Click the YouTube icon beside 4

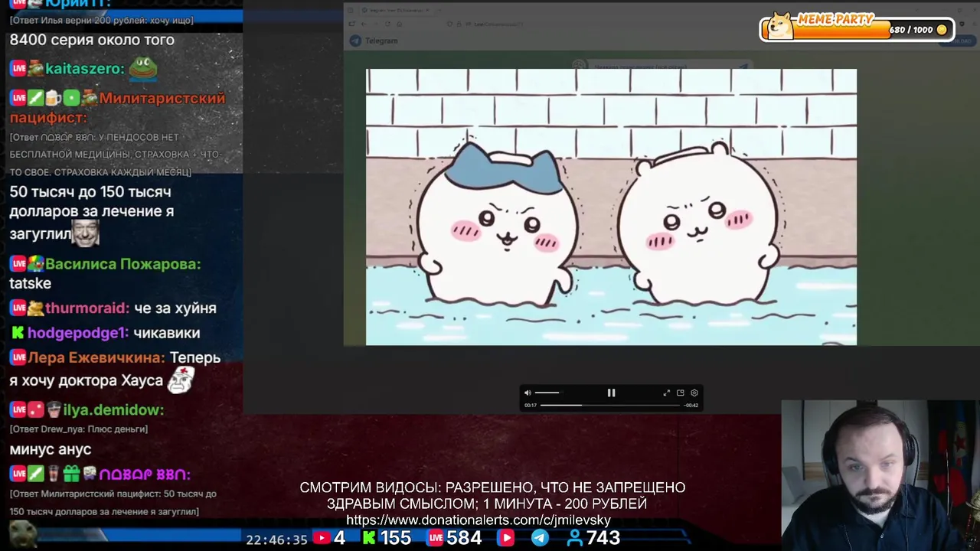322,538
